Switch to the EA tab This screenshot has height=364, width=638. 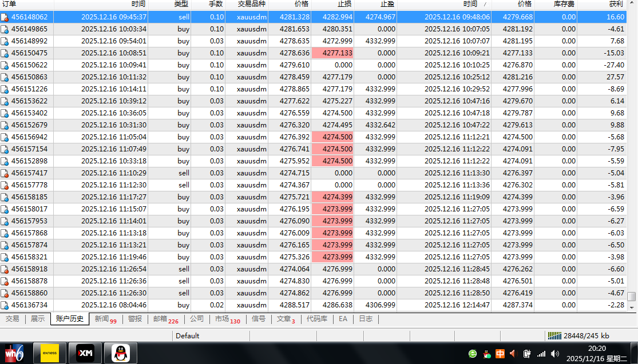point(343,319)
